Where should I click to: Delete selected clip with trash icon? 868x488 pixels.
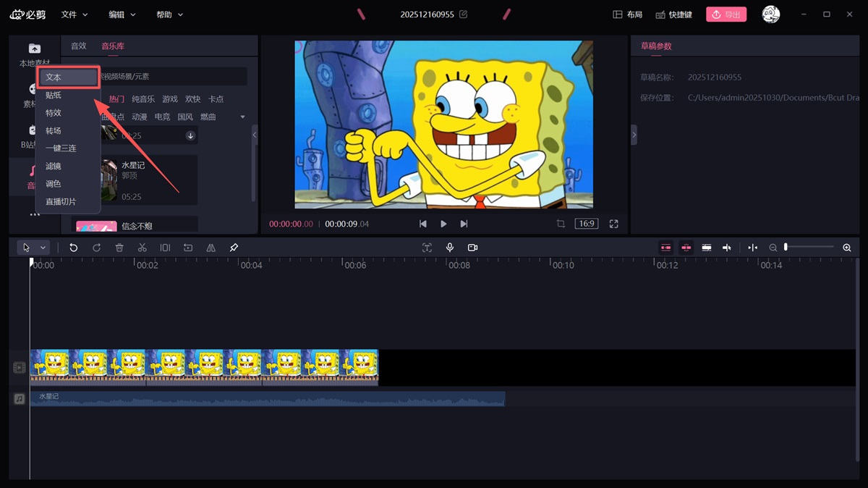119,248
